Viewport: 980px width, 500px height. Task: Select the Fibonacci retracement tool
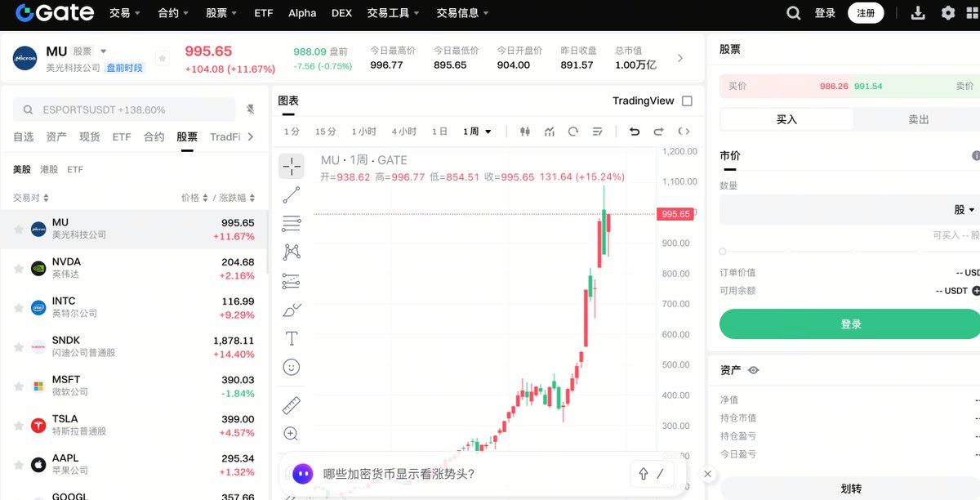[x=292, y=224]
